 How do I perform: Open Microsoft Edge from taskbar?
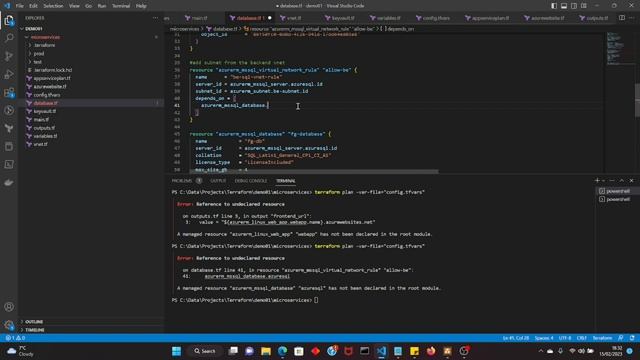[282, 351]
